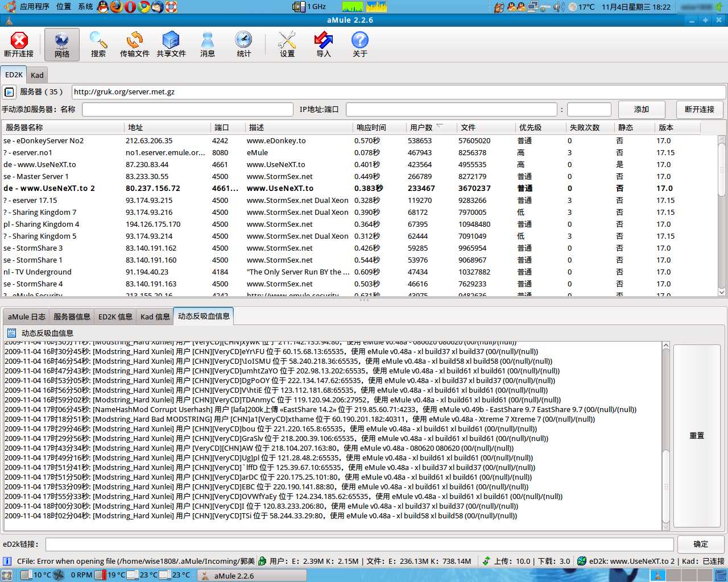Switch to the ED2K network tab
The image size is (728, 582).
tap(14, 74)
